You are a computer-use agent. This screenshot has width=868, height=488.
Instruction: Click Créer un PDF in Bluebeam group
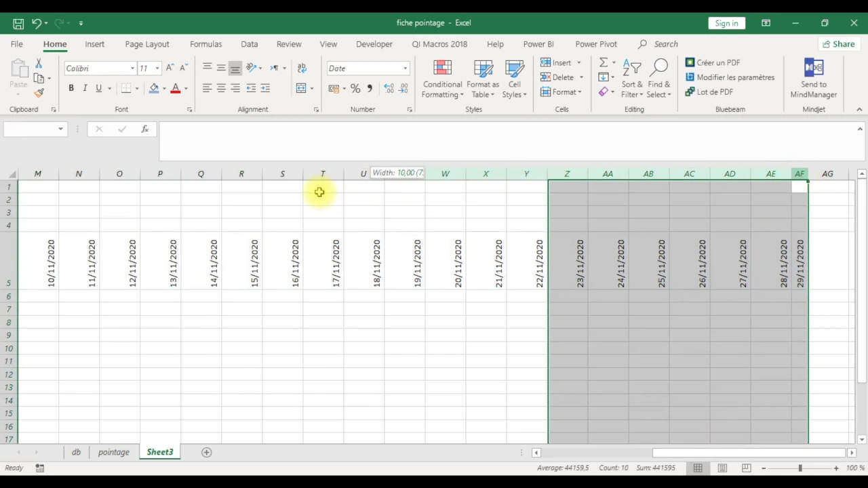coord(712,62)
